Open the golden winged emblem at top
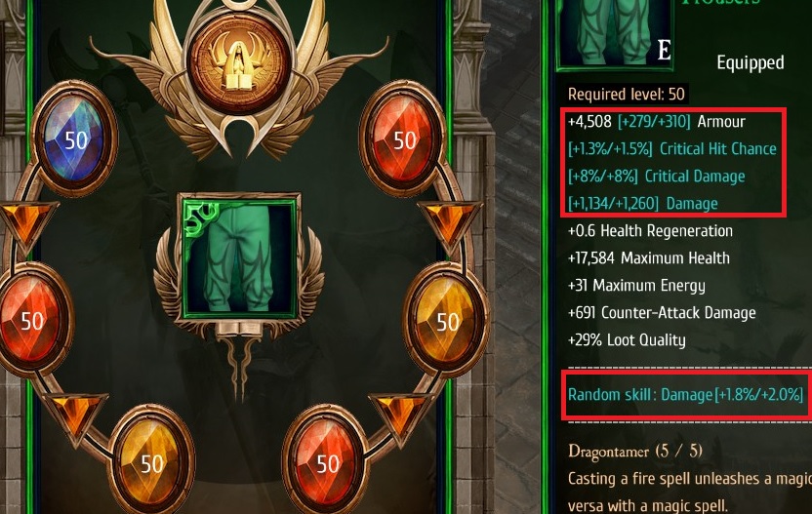The height and width of the screenshot is (514, 812). pos(239,62)
